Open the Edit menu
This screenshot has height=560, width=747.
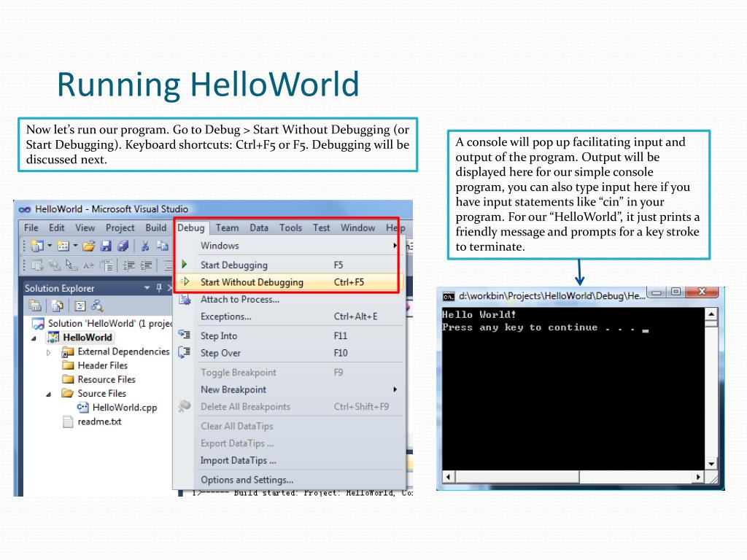pos(56,227)
